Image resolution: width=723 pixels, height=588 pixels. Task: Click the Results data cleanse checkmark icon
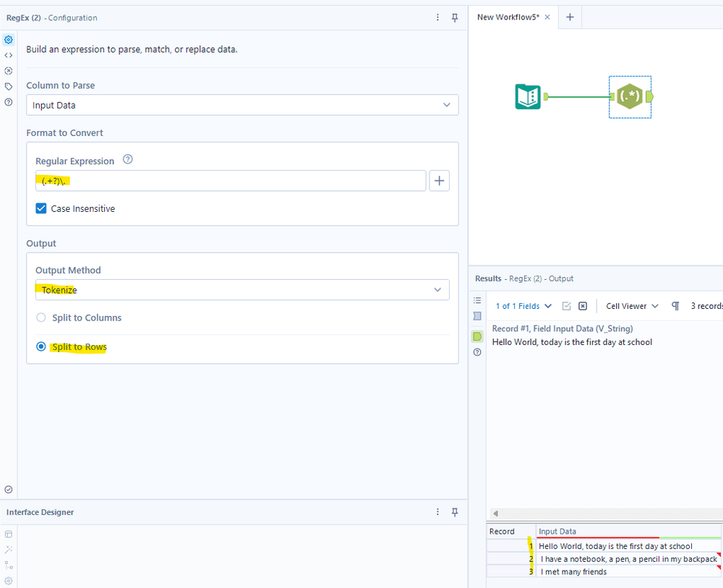tap(567, 306)
